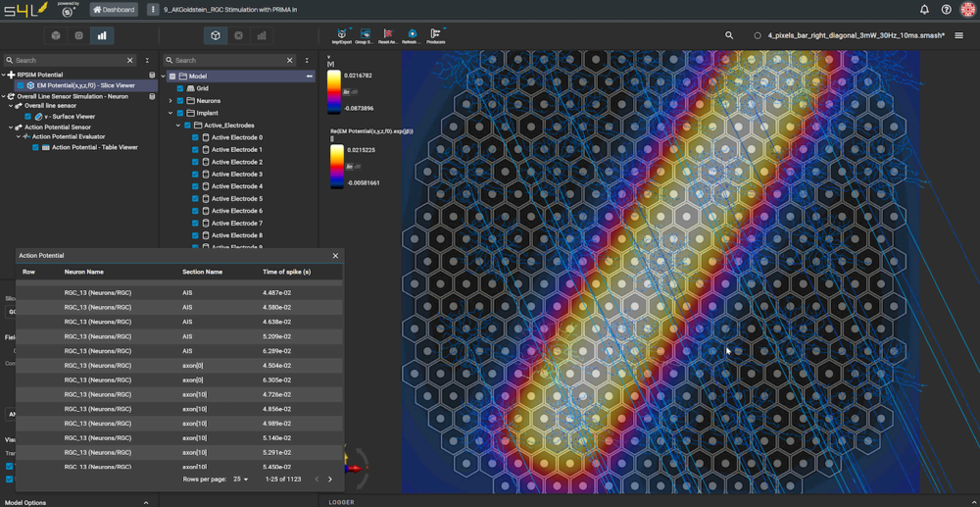Expand the Model Options panel
The image size is (980, 507).
point(146,502)
